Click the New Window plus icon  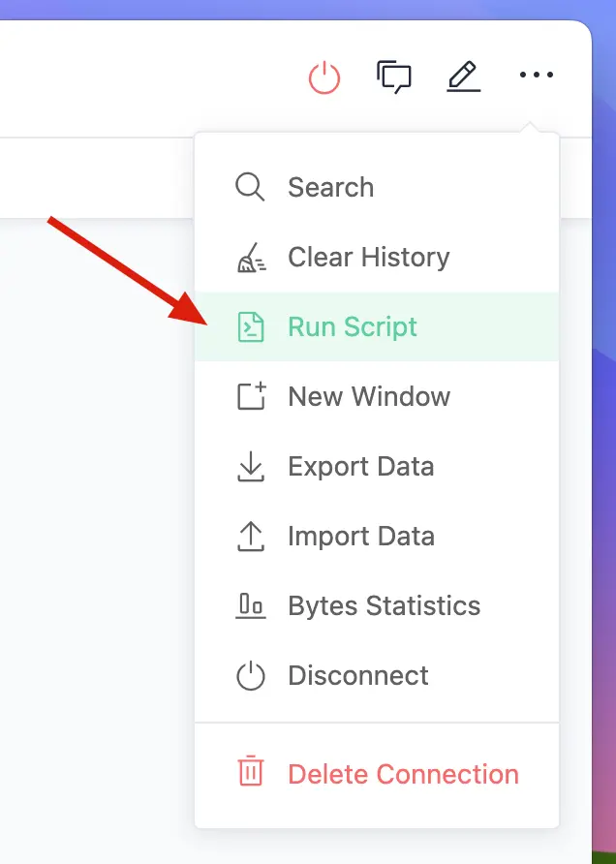(250, 396)
